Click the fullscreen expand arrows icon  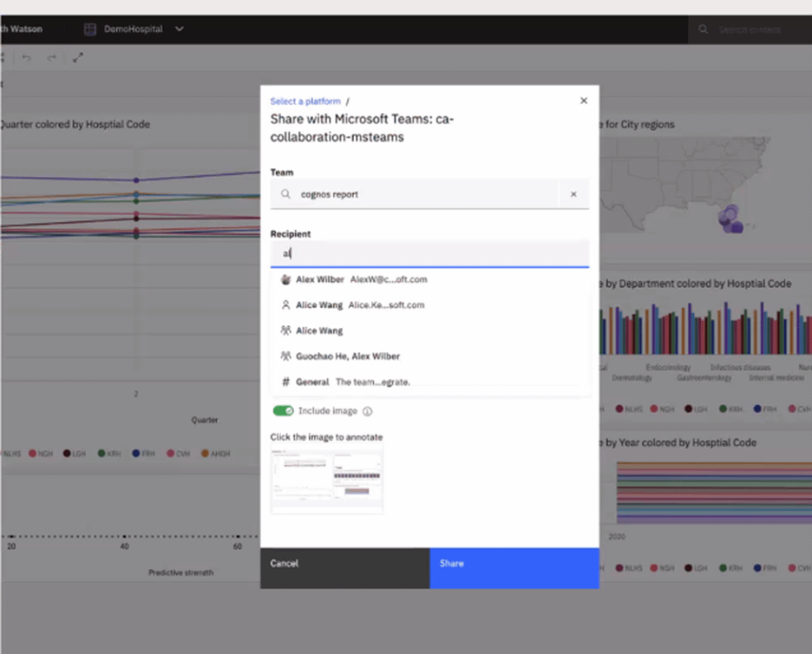point(77,57)
